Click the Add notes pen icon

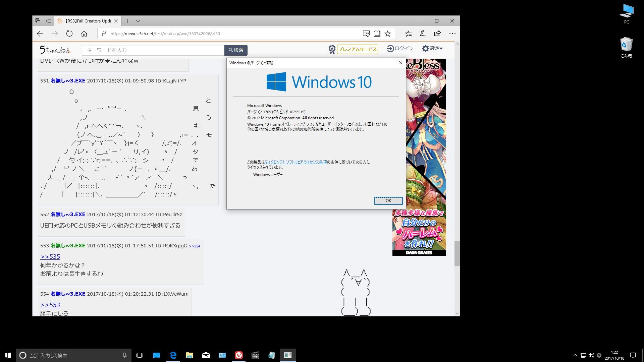tap(423, 34)
